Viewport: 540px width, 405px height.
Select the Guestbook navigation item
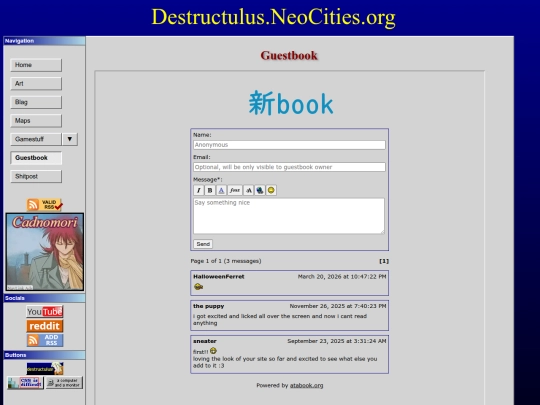pyautogui.click(x=36, y=158)
